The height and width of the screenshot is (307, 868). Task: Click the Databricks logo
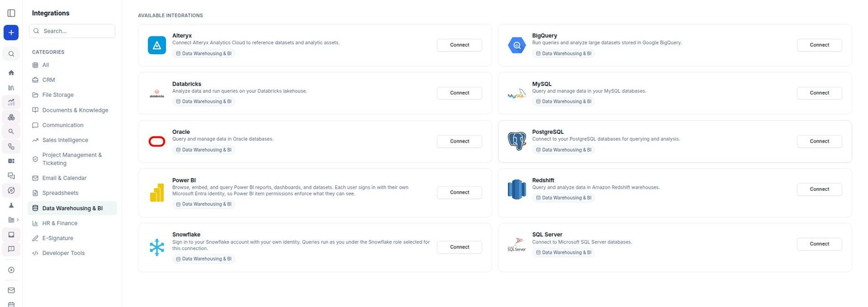pos(157,93)
